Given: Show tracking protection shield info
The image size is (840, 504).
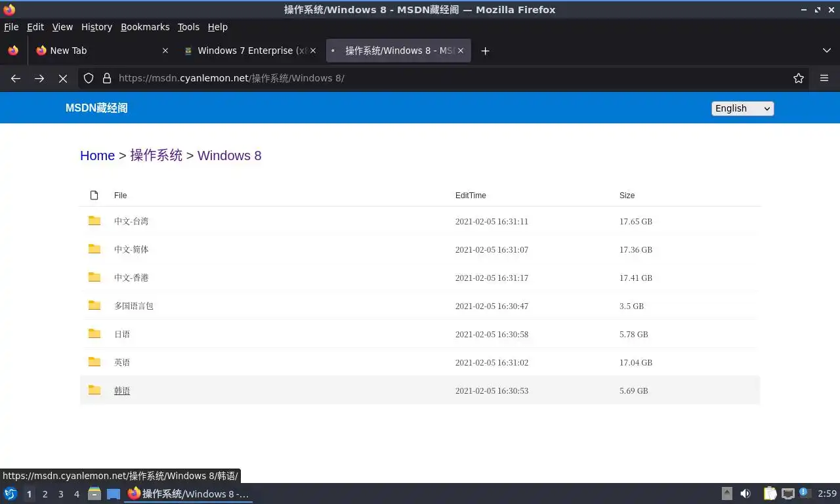Looking at the screenshot, I should [89, 78].
